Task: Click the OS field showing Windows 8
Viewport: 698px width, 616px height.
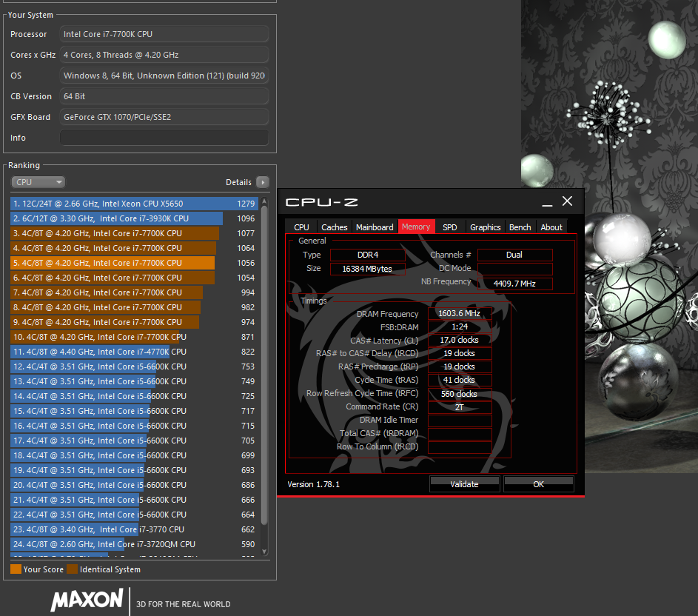Action: [164, 76]
